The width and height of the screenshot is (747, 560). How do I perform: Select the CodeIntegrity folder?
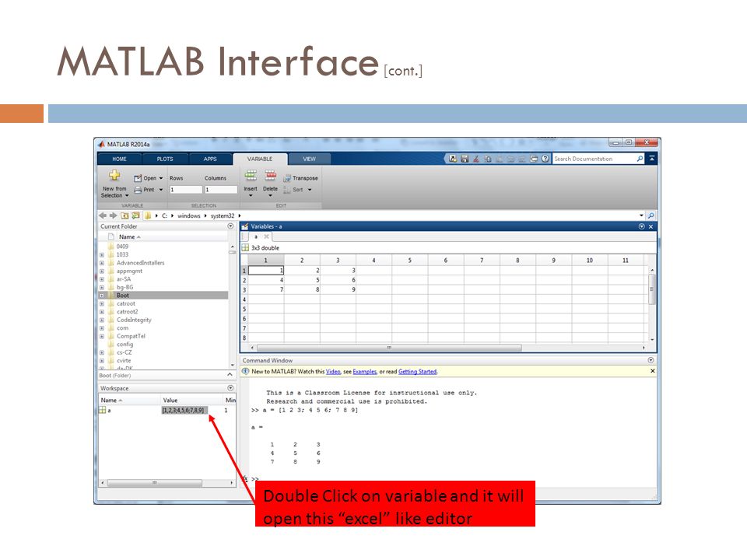pos(134,320)
